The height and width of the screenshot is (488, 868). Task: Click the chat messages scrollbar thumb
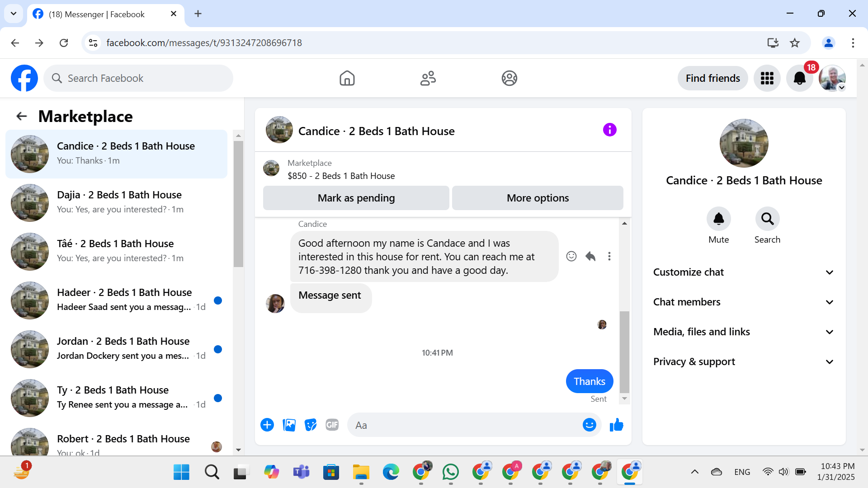624,352
